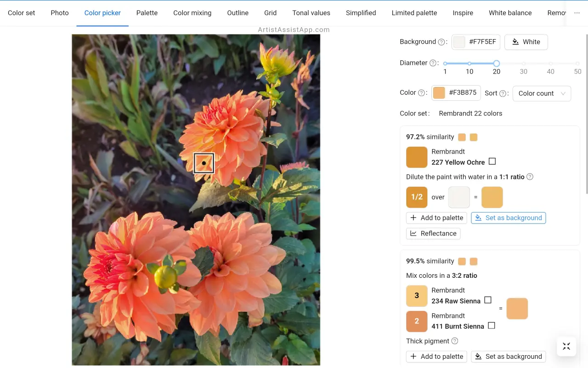588x368 pixels.
Task: Click the Raw Sienna swatch labeled 3
Action: click(417, 296)
